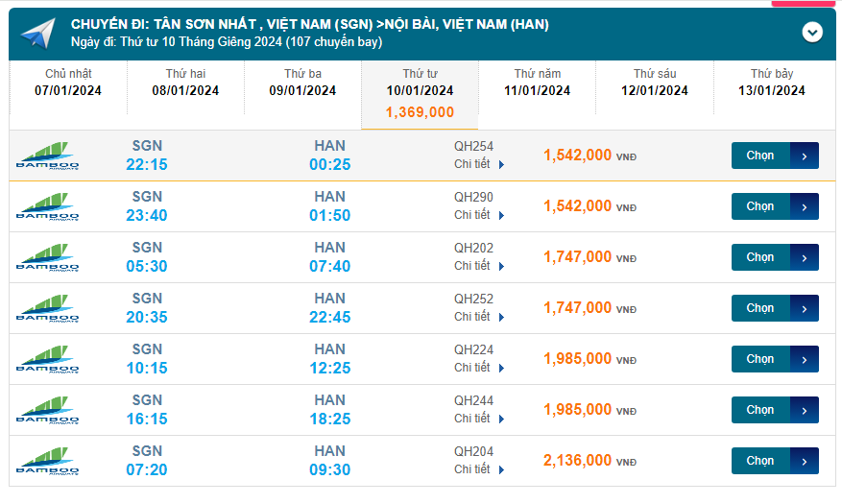Click Bamboo Airways logo for flight QH202
Image resolution: width=842 pixels, height=504 pixels.
pos(48,257)
